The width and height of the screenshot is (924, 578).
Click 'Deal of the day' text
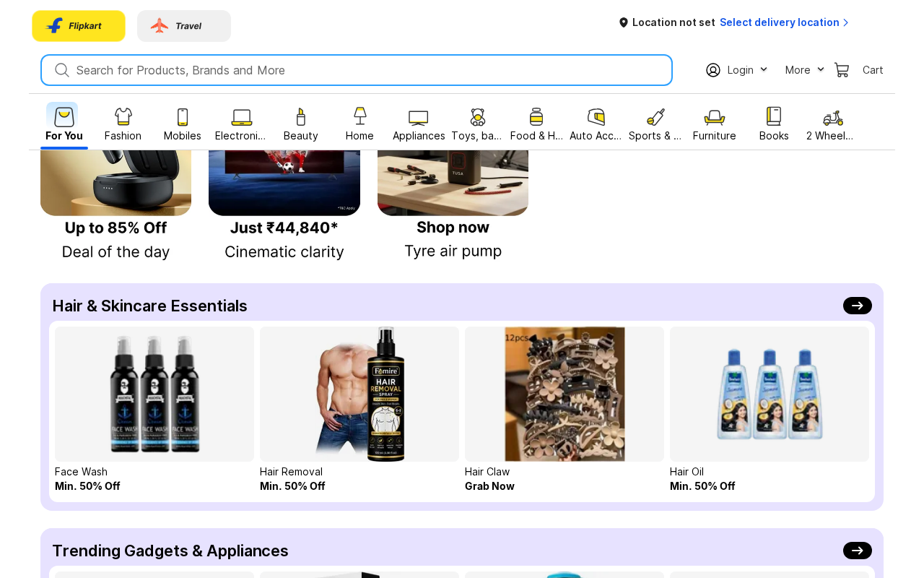tap(115, 252)
